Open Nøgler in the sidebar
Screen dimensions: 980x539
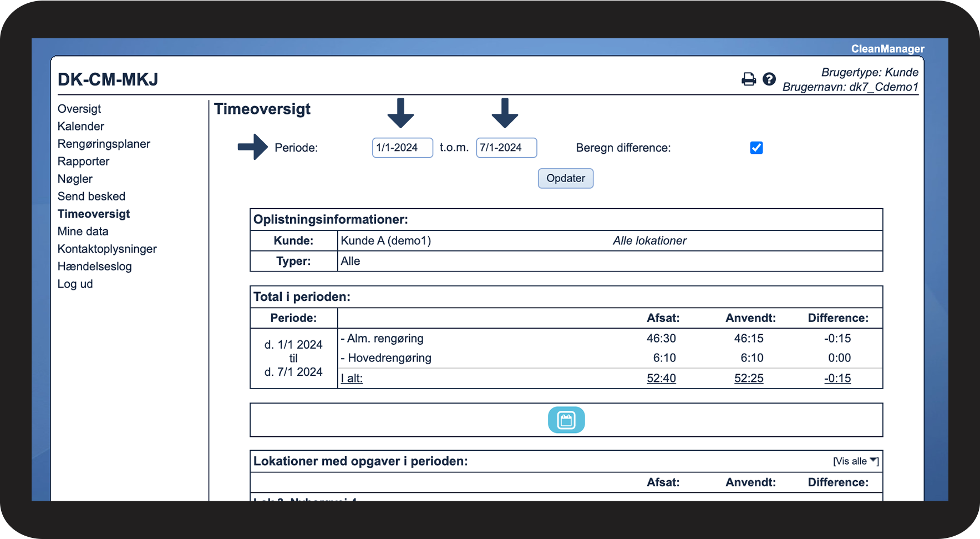tap(75, 179)
